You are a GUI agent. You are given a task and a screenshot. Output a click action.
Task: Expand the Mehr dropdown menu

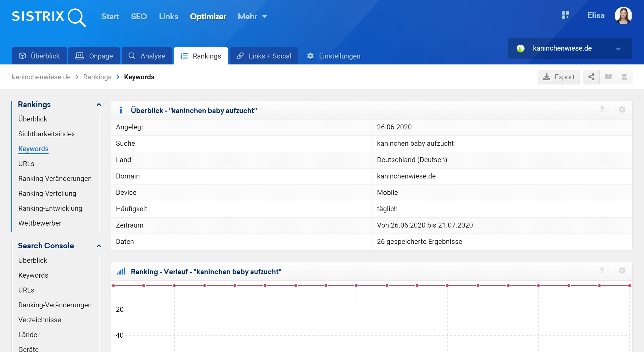pos(252,17)
